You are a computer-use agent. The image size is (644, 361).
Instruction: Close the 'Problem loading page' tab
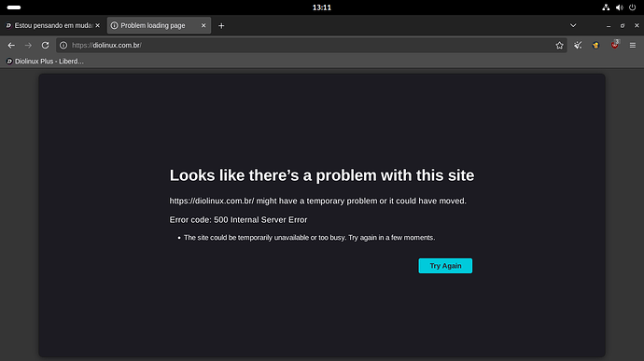(203, 25)
